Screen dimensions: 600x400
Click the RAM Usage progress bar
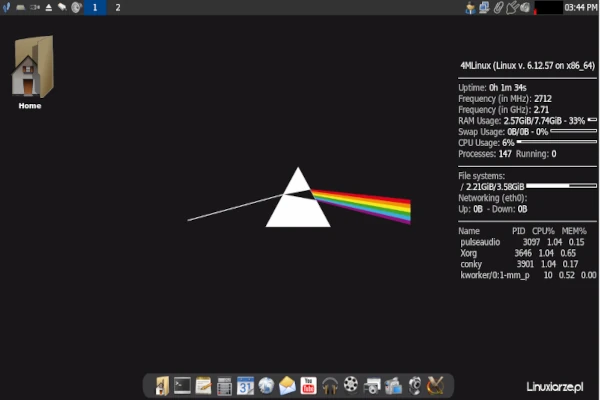pyautogui.click(x=592, y=120)
